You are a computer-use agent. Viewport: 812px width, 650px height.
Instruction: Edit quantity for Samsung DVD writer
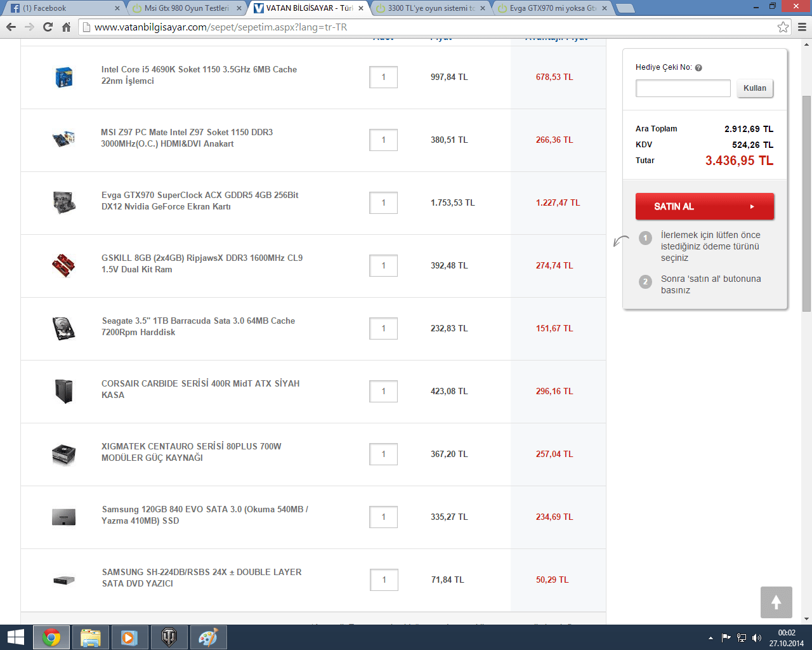[384, 580]
